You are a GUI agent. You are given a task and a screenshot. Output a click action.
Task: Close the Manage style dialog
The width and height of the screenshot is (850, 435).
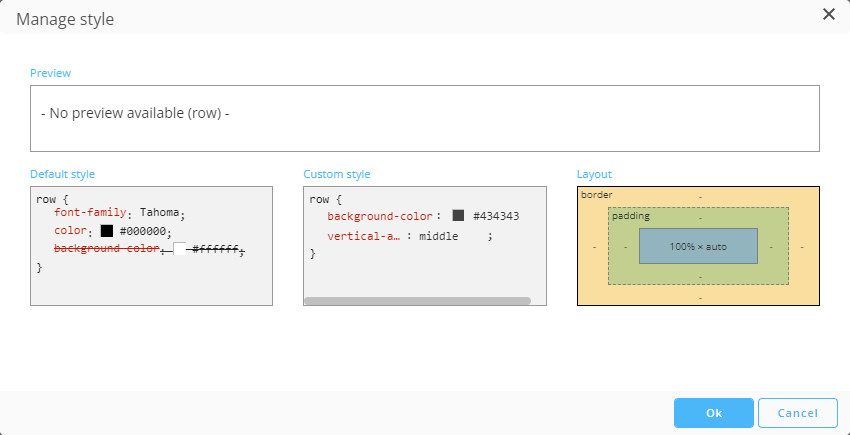point(828,14)
